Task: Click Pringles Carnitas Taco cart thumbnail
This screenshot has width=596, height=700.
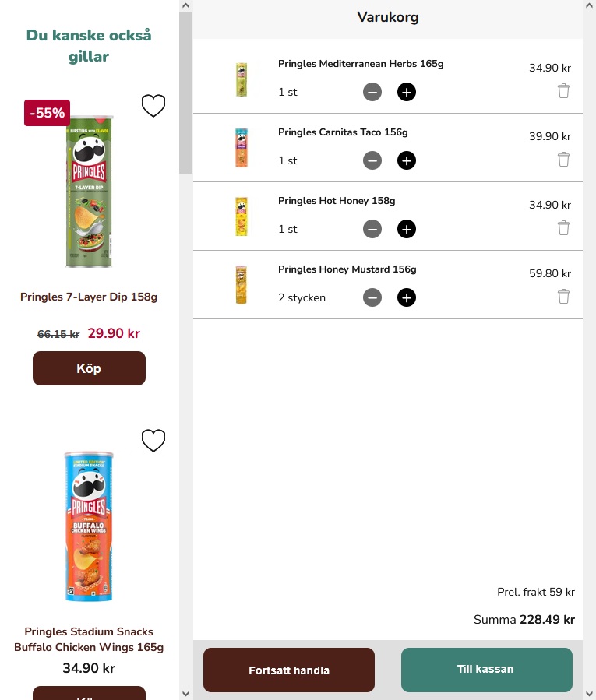Action: click(x=242, y=148)
